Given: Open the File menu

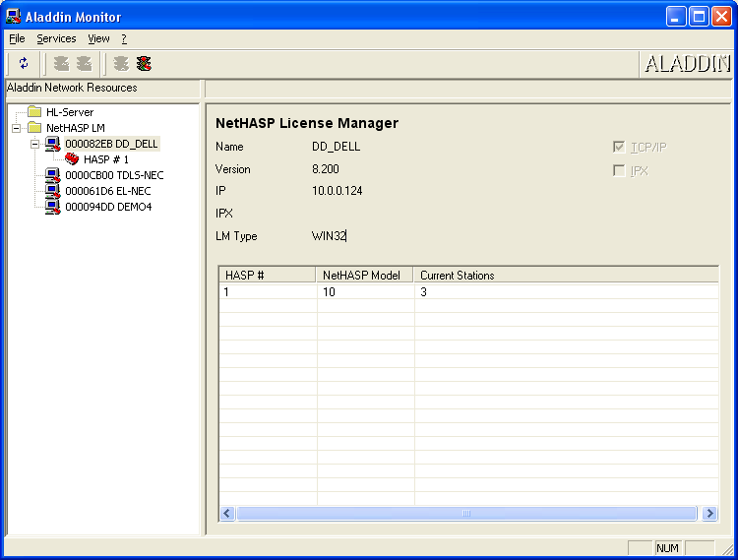Looking at the screenshot, I should [x=17, y=38].
